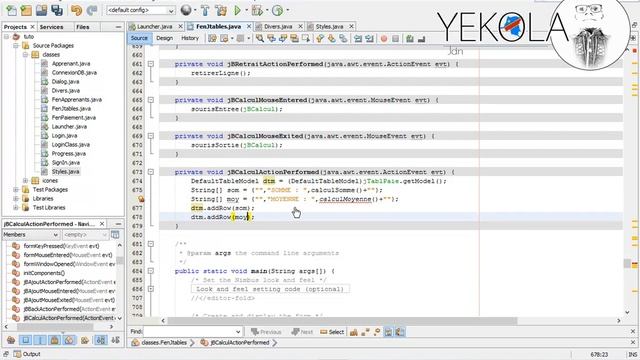Screen dimensions: 640x360
Task: Click the Previous Bookmark icon
Action: pos(320,38)
